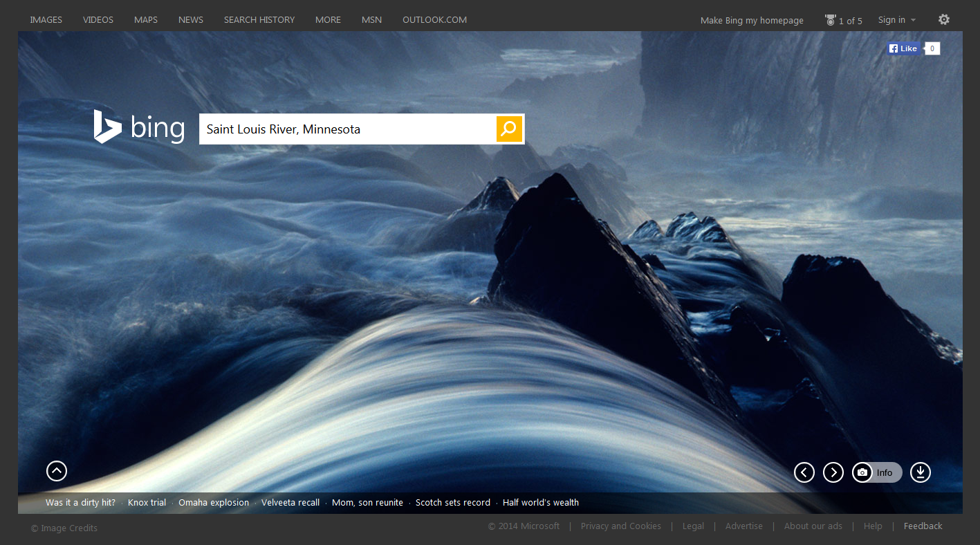Viewport: 980px width, 545px height.
Task: Open the Advertise link
Action: [744, 526]
